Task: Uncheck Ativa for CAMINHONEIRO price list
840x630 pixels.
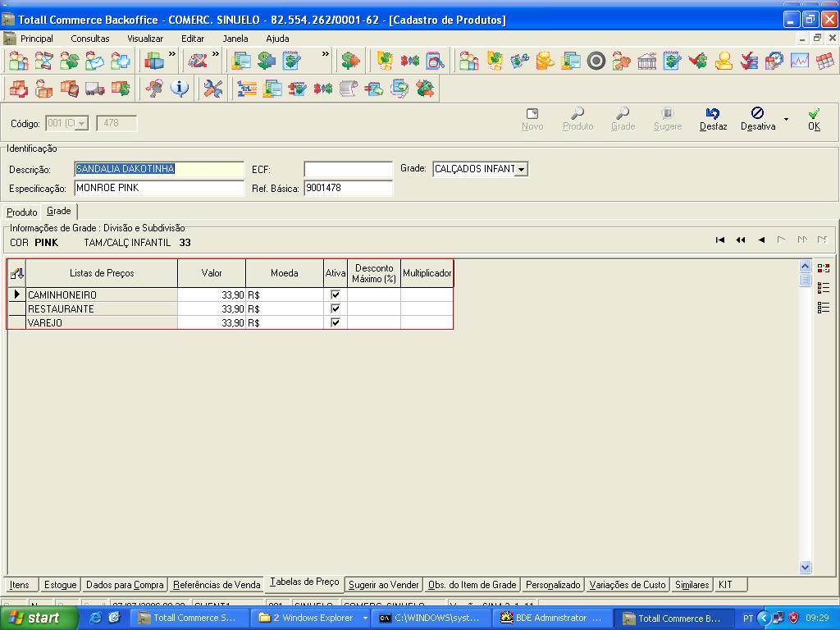Action: [x=335, y=294]
